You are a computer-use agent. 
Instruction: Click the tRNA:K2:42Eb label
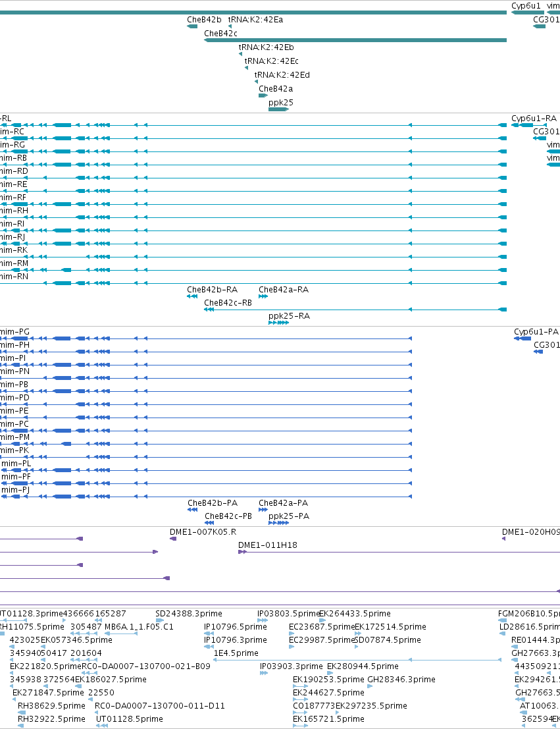[267, 47]
